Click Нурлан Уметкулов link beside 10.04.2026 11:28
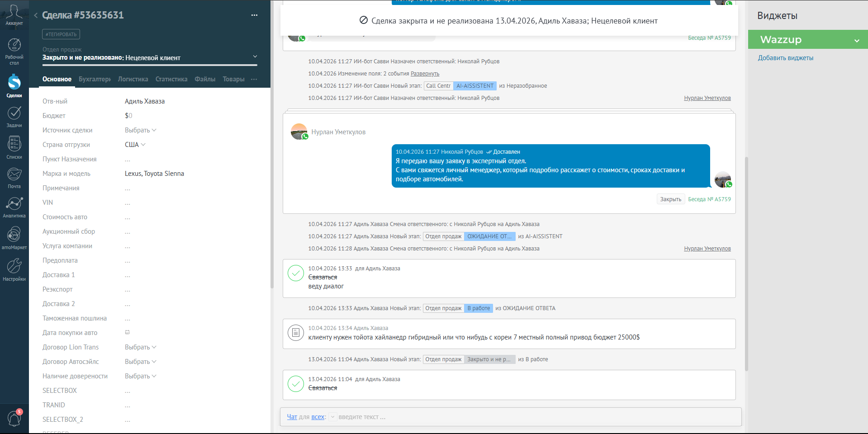The height and width of the screenshot is (434, 868). [707, 249]
